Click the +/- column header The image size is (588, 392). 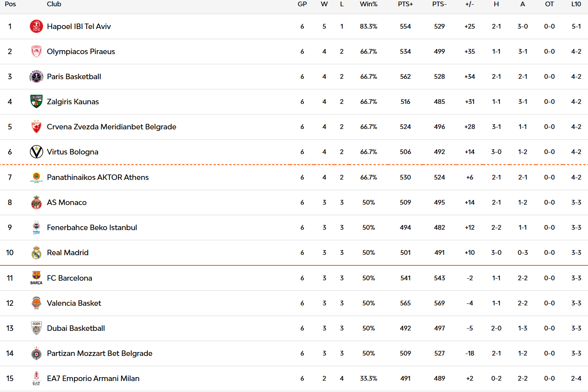pos(470,4)
